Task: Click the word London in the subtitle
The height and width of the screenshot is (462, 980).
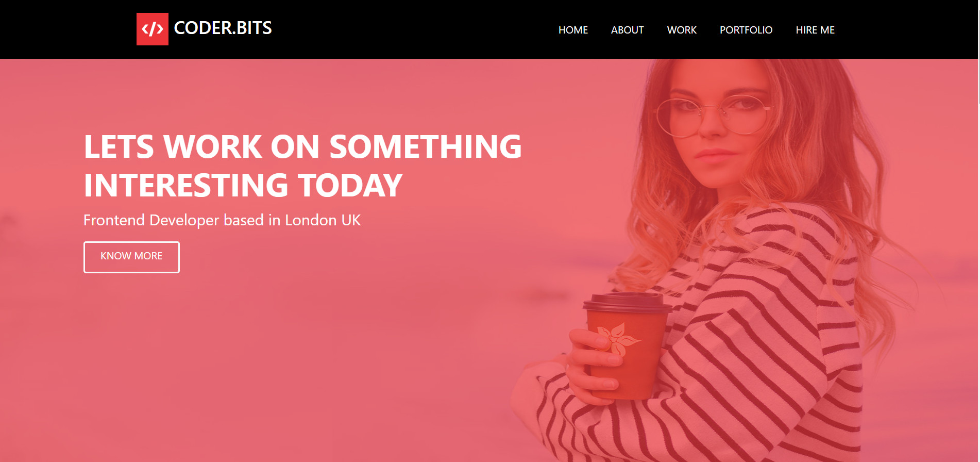Action: 311,220
